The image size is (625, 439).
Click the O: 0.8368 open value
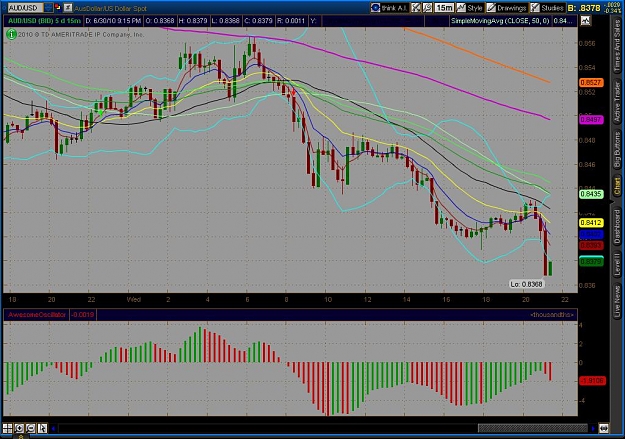(160, 21)
